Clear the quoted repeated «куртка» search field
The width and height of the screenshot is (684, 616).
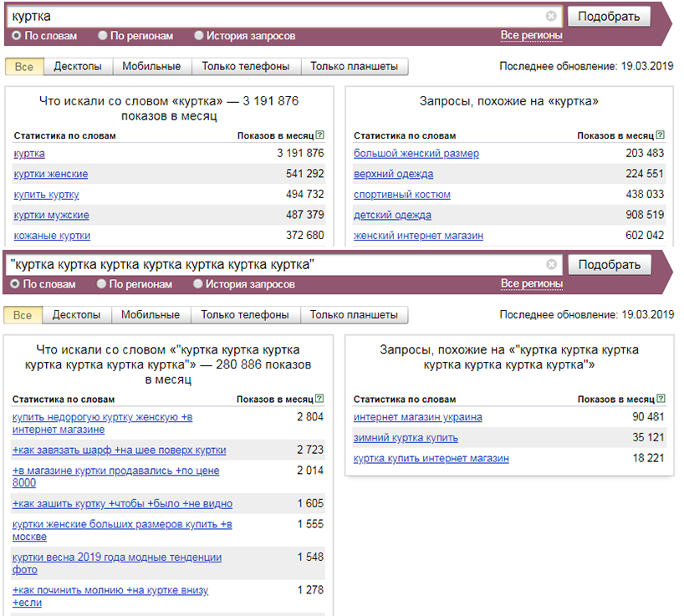[551, 264]
